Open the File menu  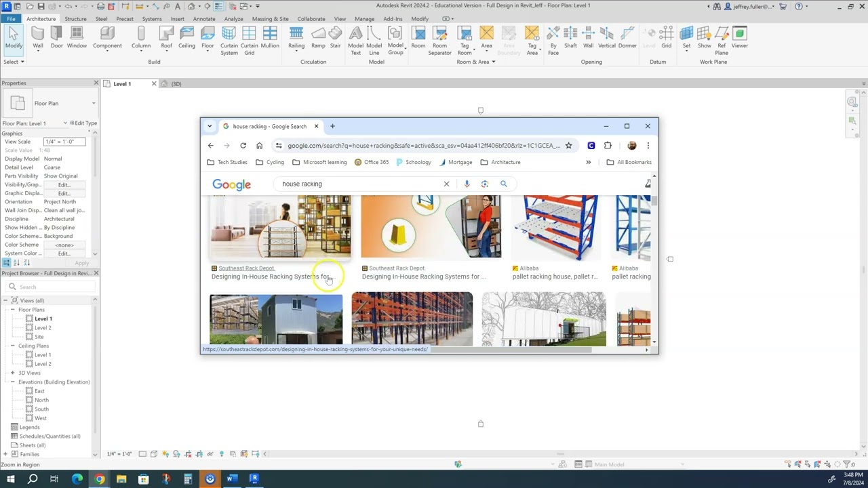point(11,19)
